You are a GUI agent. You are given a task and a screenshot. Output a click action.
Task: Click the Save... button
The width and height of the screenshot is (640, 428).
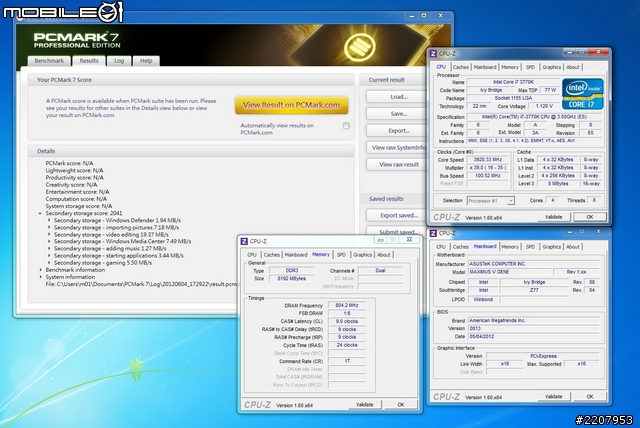398,114
